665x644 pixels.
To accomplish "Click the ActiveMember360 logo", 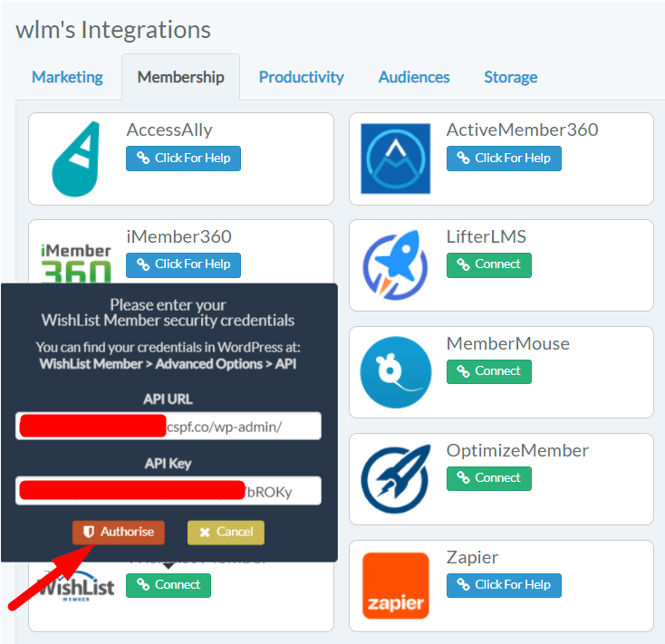I will 395,159.
